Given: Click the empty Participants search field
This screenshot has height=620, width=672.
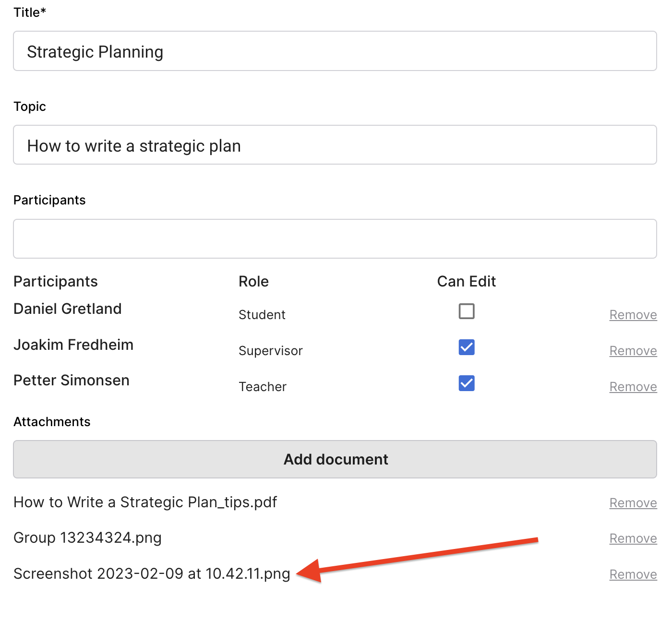Looking at the screenshot, I should pos(335,239).
